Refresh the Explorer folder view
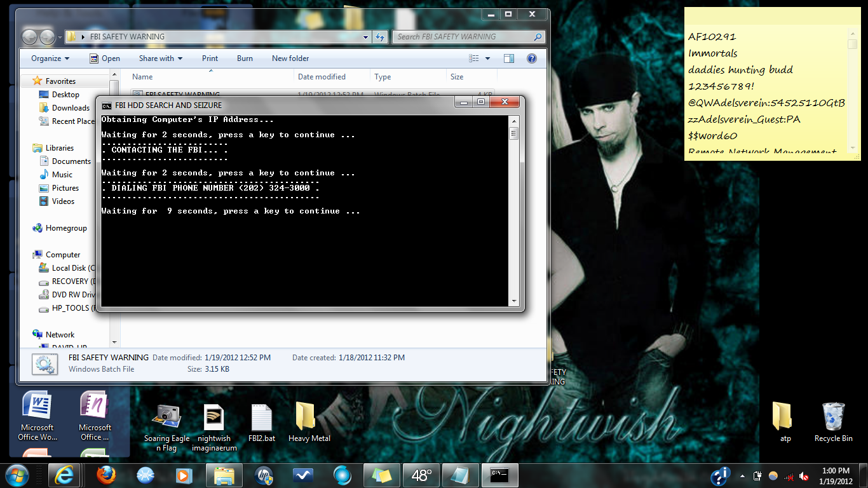This screenshot has width=868, height=488. point(380,37)
